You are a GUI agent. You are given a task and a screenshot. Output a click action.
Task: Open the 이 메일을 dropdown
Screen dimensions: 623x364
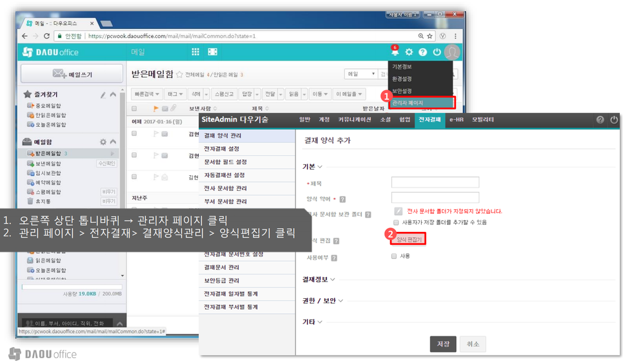coord(349,94)
